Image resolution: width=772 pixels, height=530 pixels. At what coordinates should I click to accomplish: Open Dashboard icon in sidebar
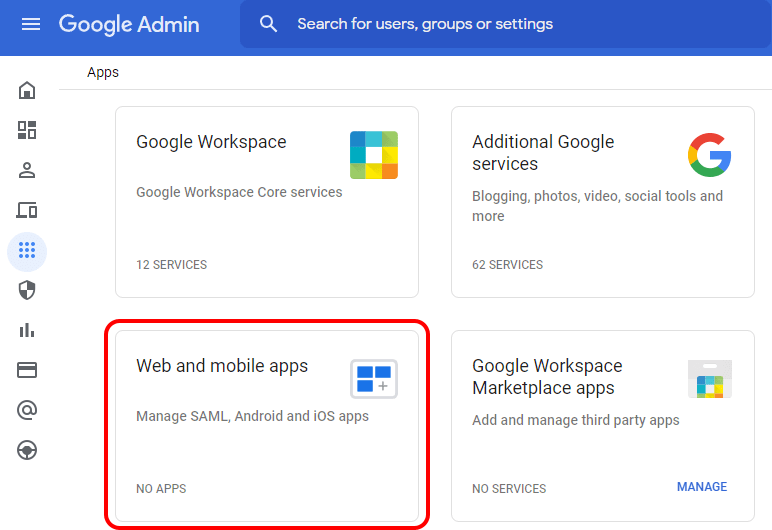point(27,130)
